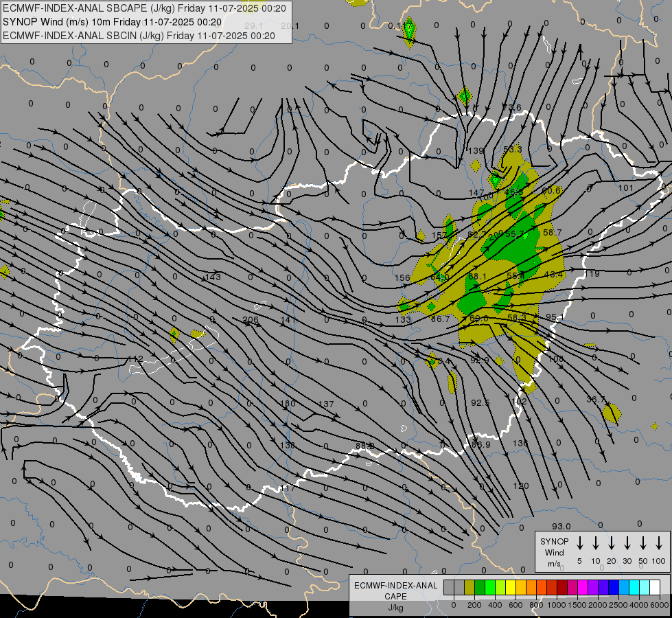The image size is (672, 618).
Task: Click the 4000 tick label on CAPE legend
Action: pyautogui.click(x=639, y=605)
